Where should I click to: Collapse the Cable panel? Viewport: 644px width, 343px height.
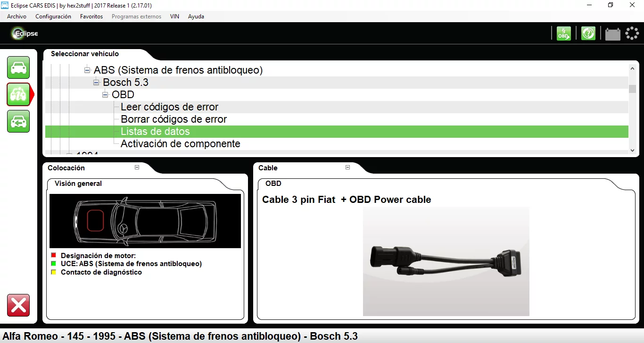click(347, 167)
